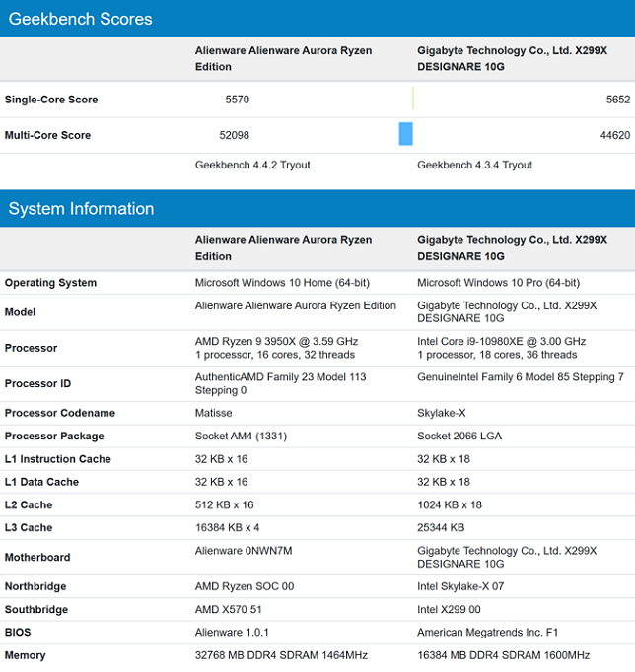The width and height of the screenshot is (635, 672).
Task: Click Alienware Aurora heading in Geekbench Scores table
Action: (x=283, y=59)
